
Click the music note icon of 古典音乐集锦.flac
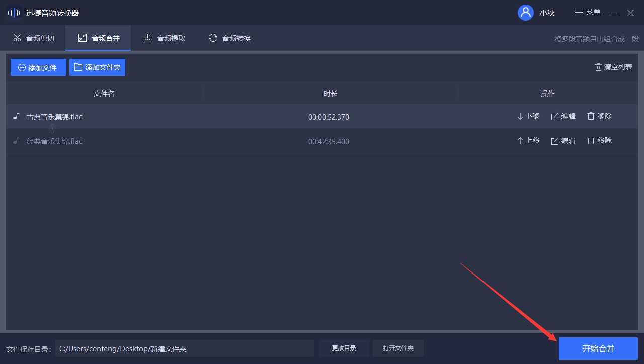(x=16, y=117)
